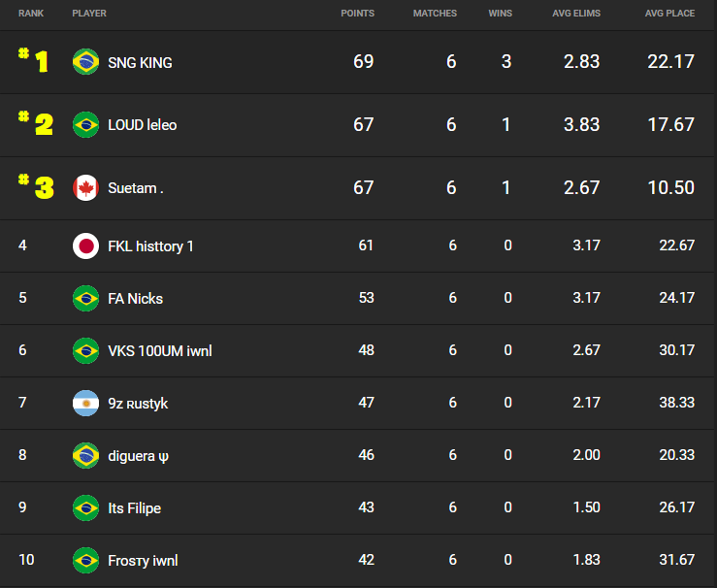717x588 pixels.
Task: Click SNG KING's Brazil flag icon
Action: coord(86,62)
